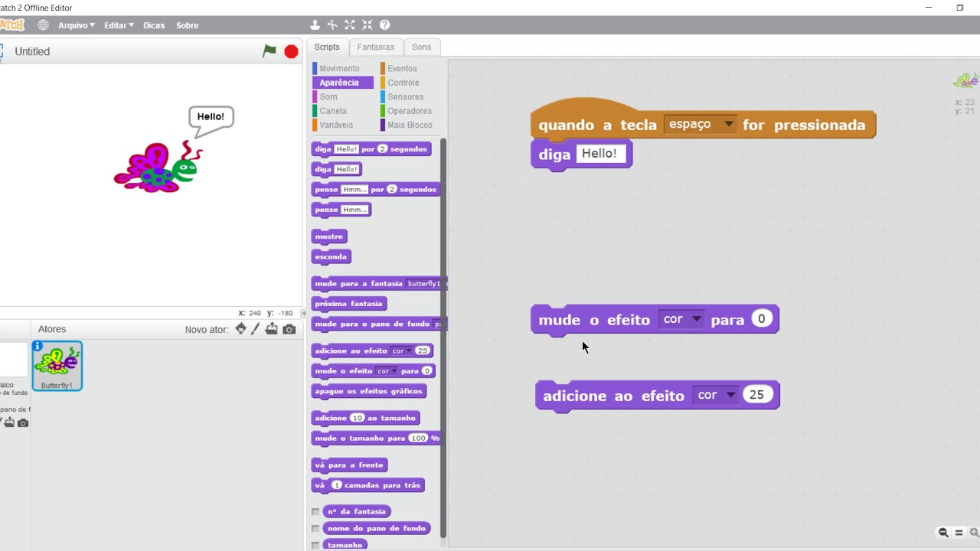
Task: Select the Butterfly1 sprite thumbnail
Action: click(57, 366)
